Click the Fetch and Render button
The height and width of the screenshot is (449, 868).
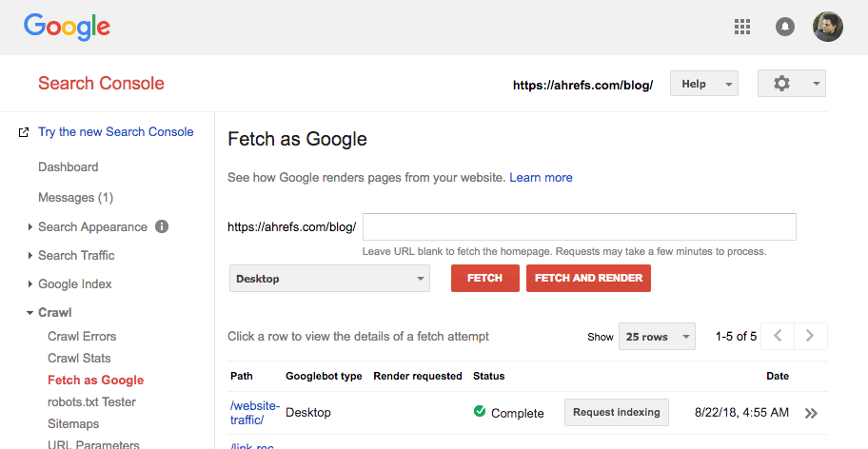coord(588,278)
